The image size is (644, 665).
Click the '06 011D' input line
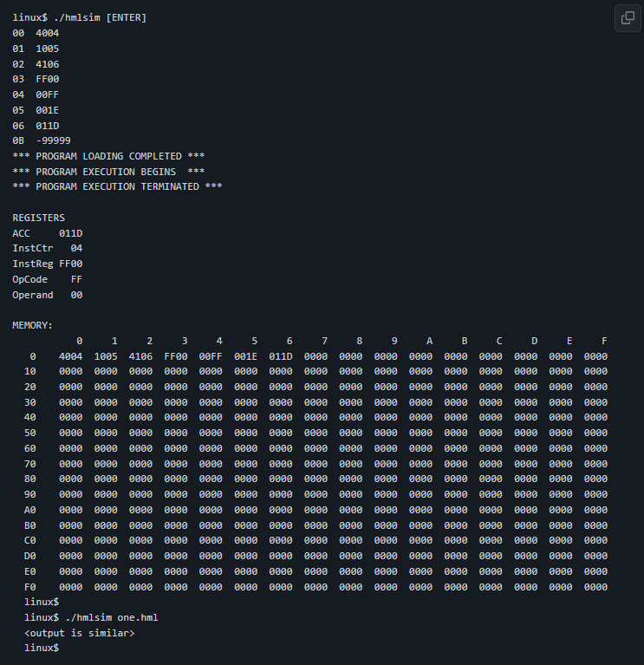click(x=36, y=126)
